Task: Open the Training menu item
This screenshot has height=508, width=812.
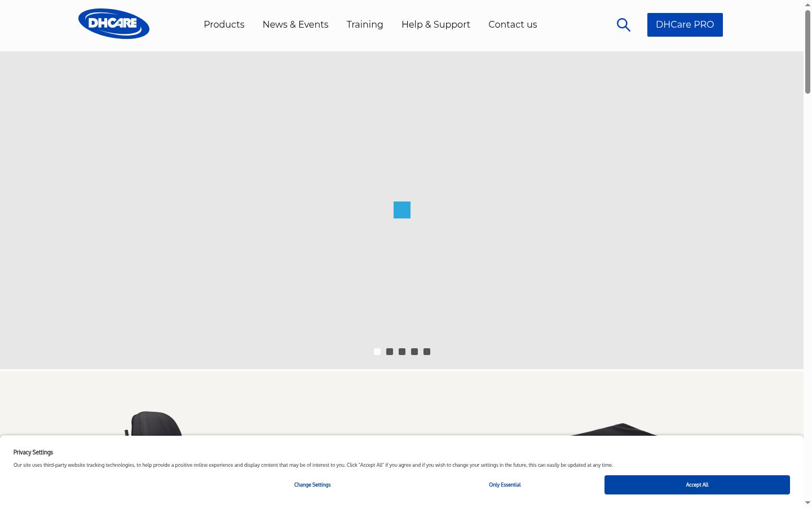Action: [x=365, y=24]
